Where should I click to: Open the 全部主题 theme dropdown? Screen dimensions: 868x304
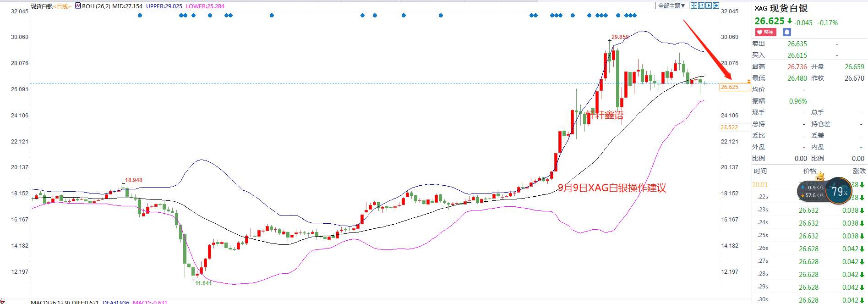(672, 6)
